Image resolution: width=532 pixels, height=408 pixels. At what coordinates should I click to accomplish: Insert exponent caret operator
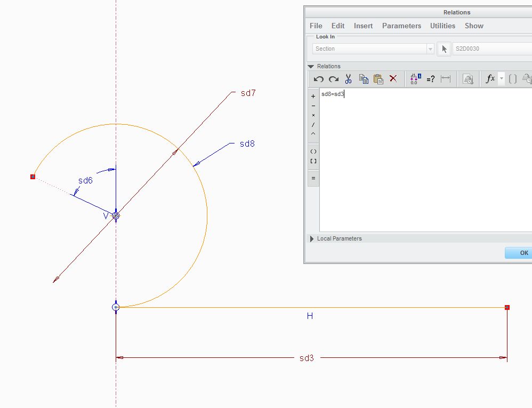point(313,134)
